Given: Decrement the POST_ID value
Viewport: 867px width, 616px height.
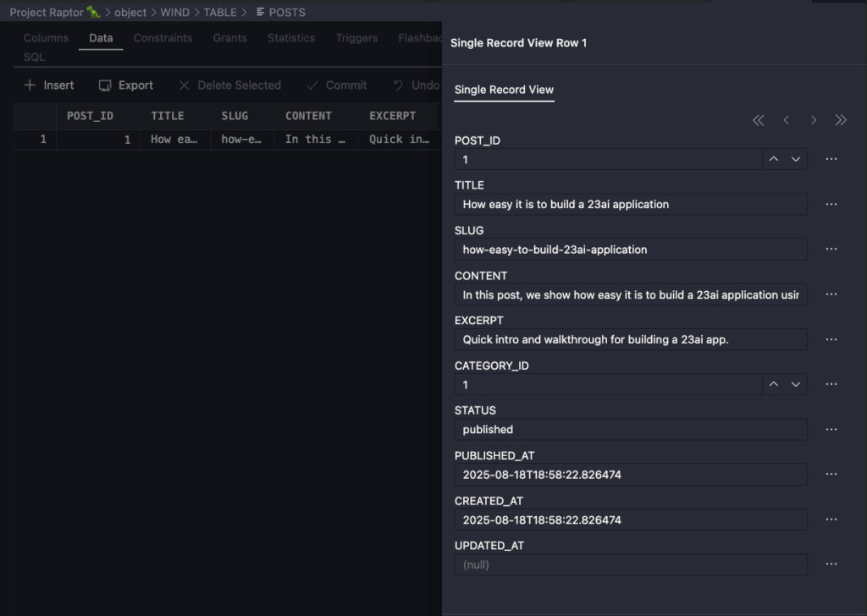Looking at the screenshot, I should (x=796, y=159).
